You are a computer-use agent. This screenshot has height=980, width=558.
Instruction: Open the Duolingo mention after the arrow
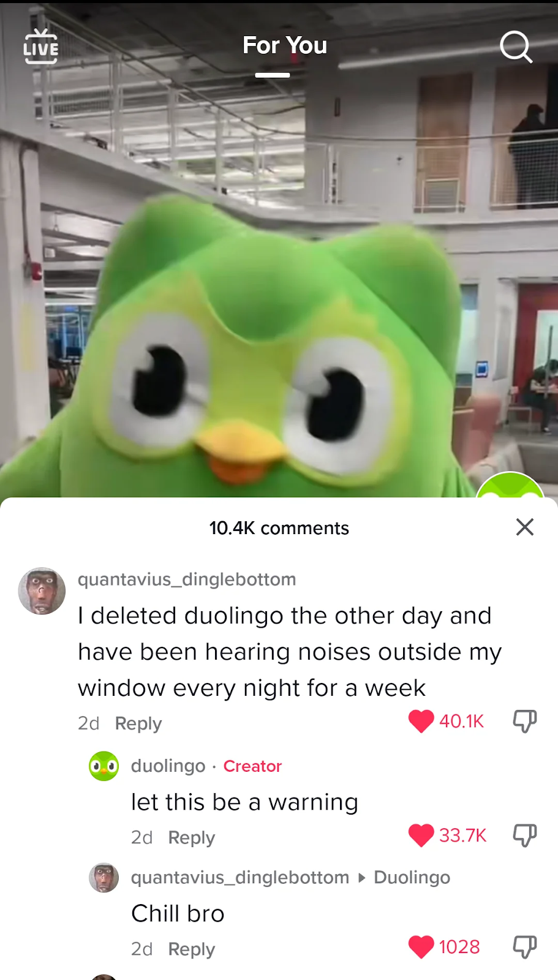[412, 878]
